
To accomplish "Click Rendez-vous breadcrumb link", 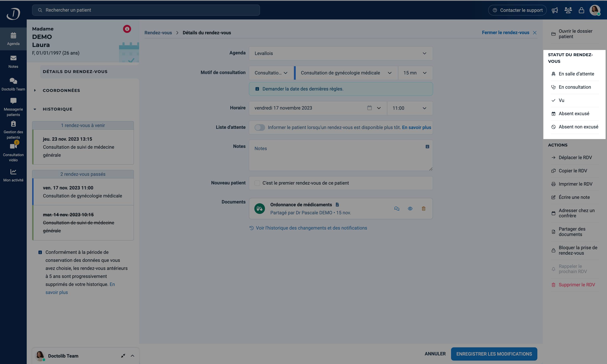I will pos(158,33).
